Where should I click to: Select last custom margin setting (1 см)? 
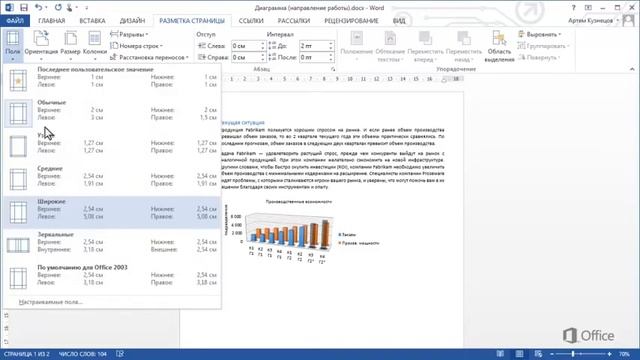click(x=112, y=80)
